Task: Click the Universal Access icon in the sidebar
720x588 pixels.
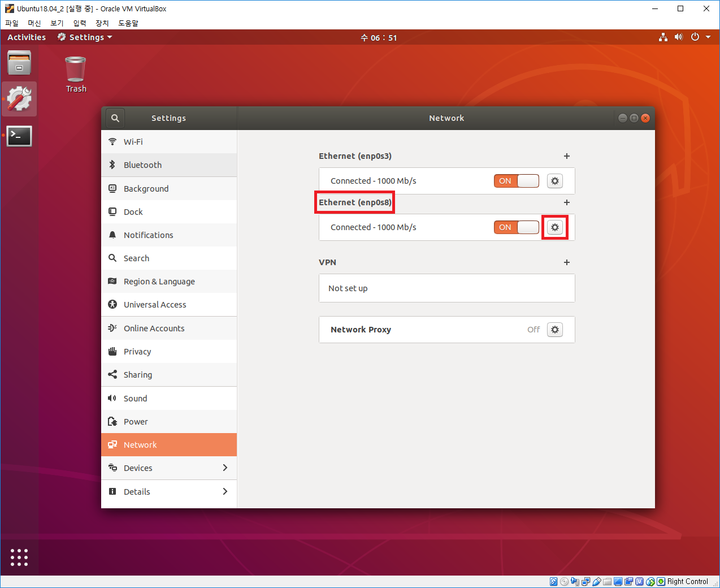Action: tap(112, 304)
